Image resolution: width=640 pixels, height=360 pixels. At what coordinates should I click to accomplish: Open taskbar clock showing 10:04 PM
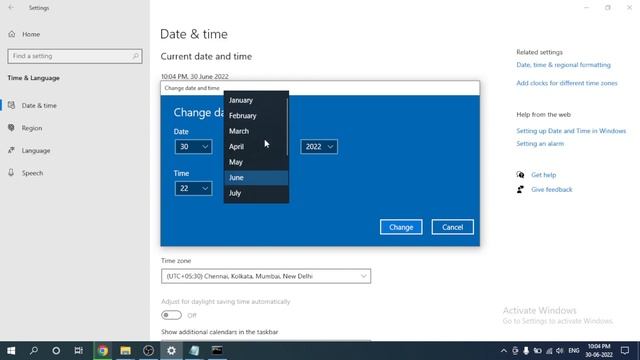tap(599, 351)
